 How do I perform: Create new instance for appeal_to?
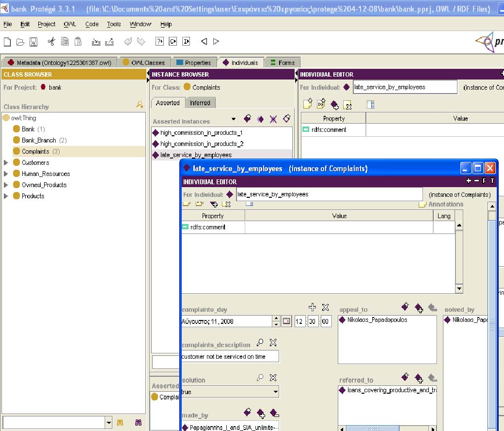(405, 306)
